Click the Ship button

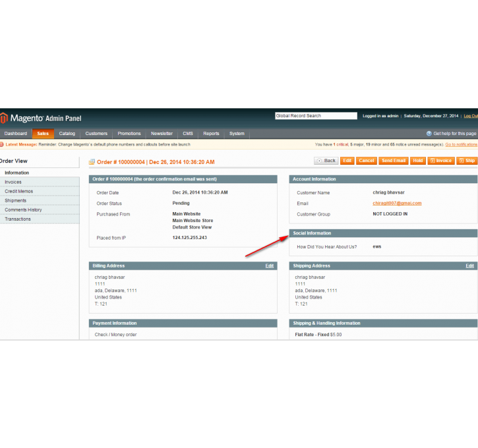(x=467, y=161)
